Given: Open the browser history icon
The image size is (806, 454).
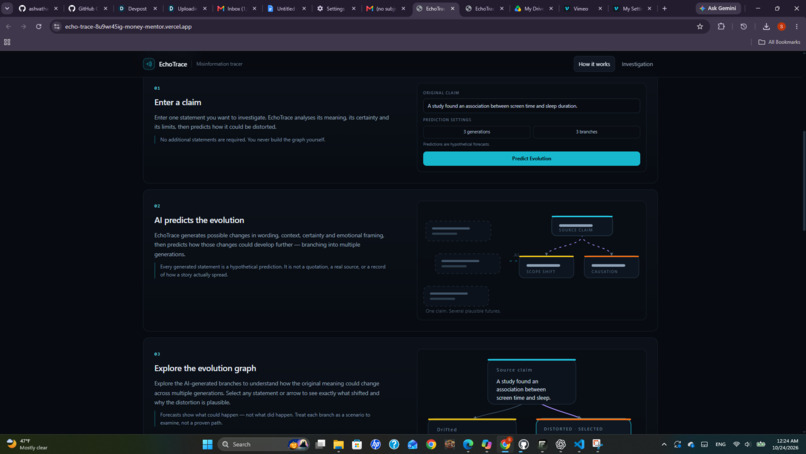Looking at the screenshot, I should 743,27.
